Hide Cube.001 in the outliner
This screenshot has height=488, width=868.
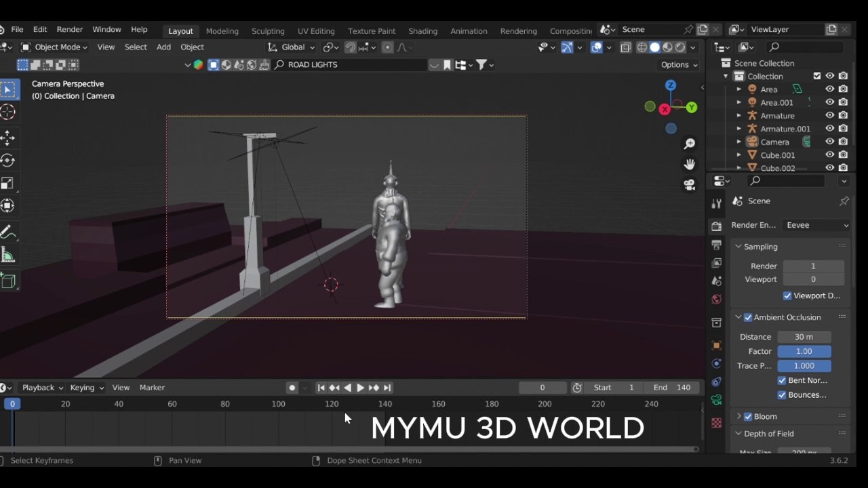(829, 155)
